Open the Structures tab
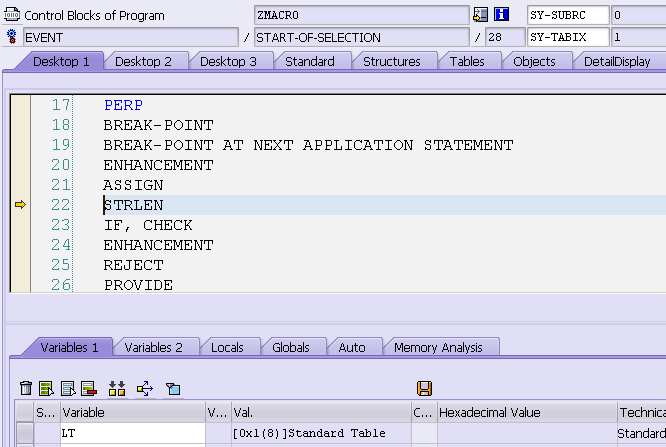The width and height of the screenshot is (666, 447). [392, 62]
